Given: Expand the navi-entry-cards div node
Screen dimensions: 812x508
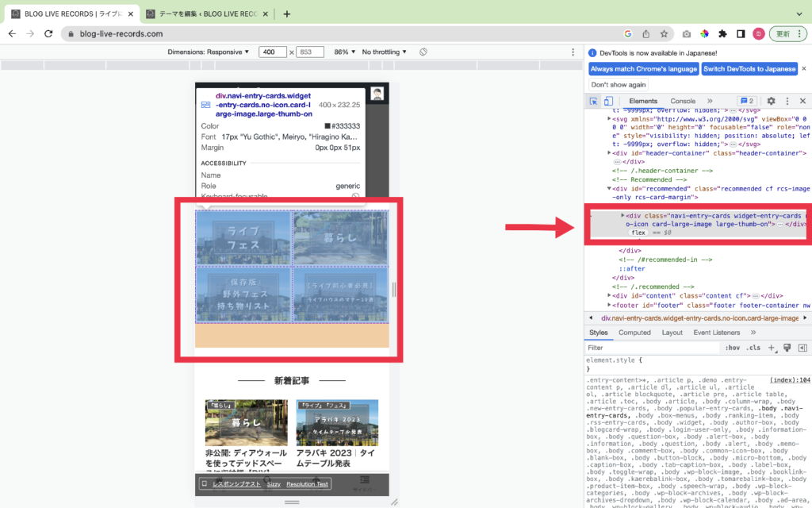Looking at the screenshot, I should click(x=622, y=216).
